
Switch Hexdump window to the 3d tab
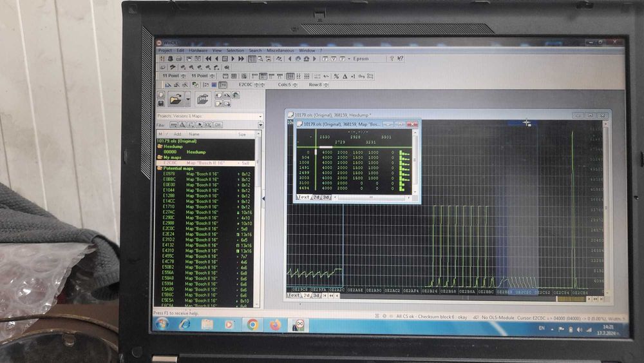(x=316, y=295)
